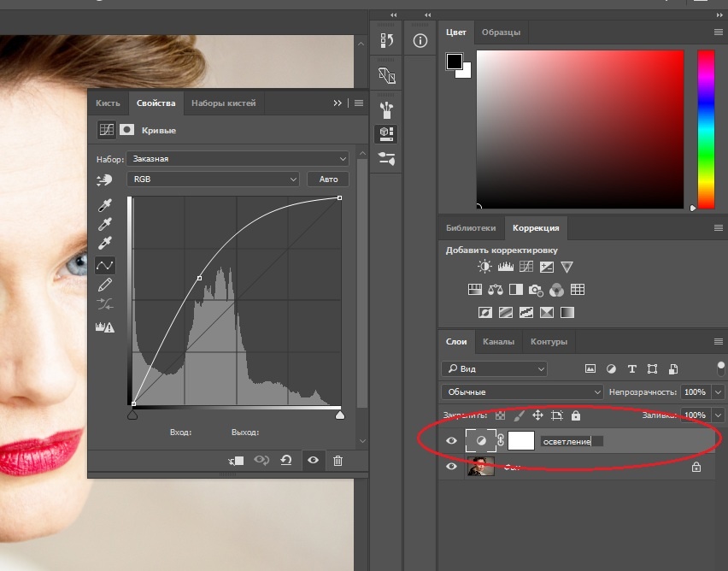Add a Color Lookup adjustment

[x=578, y=290]
